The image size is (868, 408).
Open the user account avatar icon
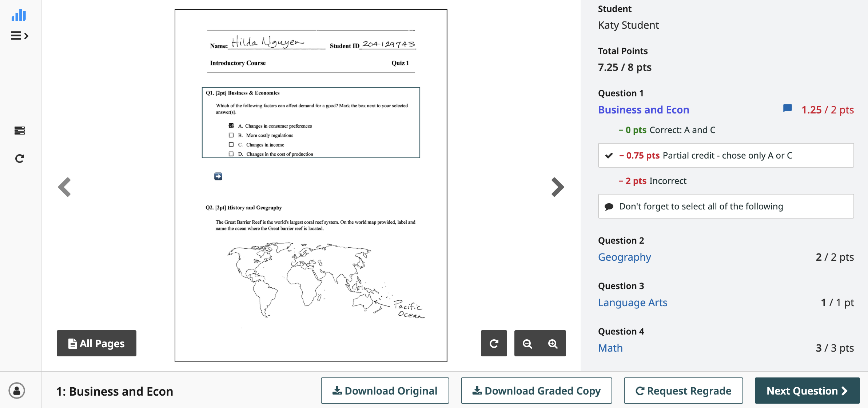(17, 391)
